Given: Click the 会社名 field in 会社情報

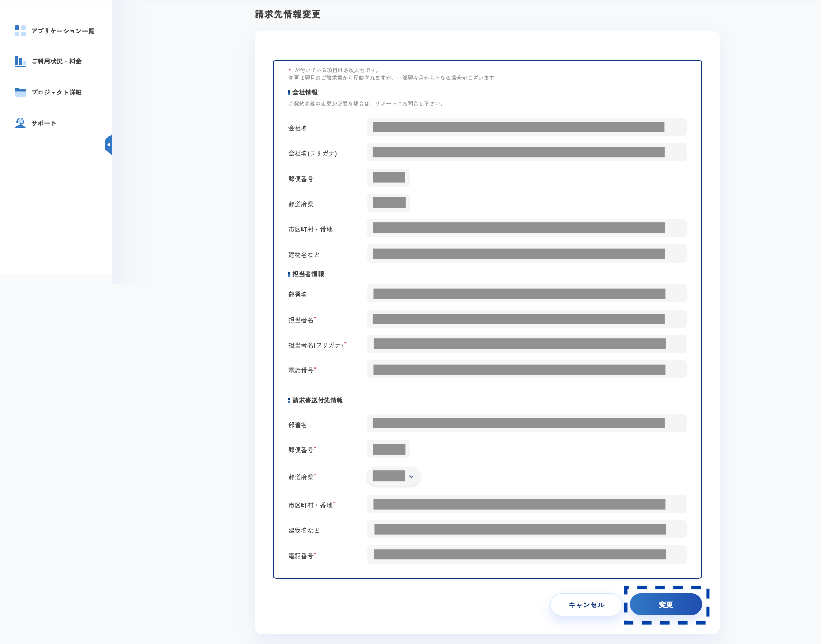Looking at the screenshot, I should 527,127.
